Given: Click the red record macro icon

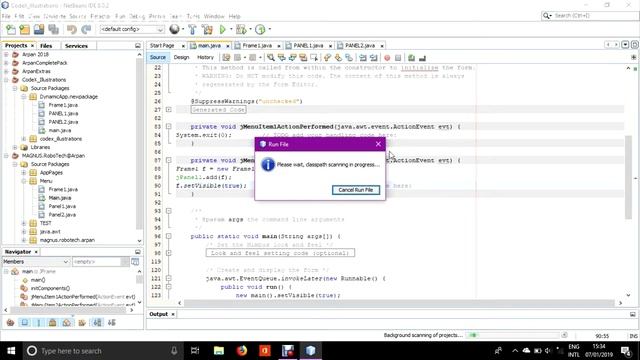Looking at the screenshot, I should (387, 58).
